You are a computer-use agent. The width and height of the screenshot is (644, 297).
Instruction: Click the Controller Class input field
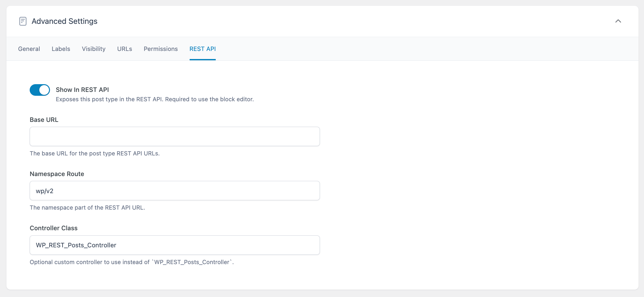pos(174,245)
